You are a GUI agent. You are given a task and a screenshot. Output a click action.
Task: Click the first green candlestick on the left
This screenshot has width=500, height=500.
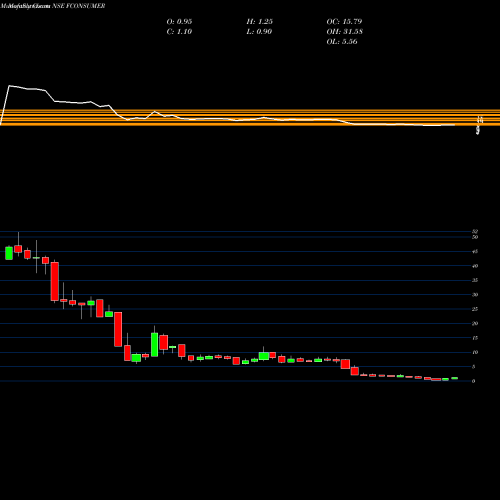coord(9,253)
